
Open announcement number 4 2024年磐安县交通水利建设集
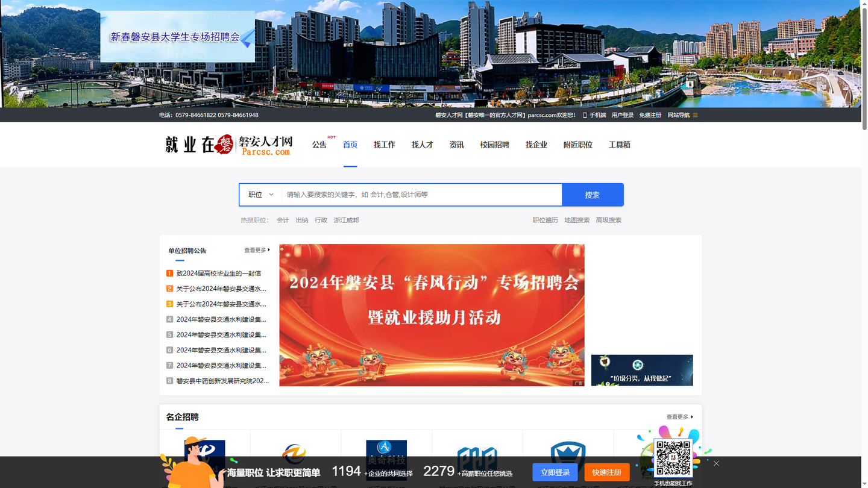[221, 319]
